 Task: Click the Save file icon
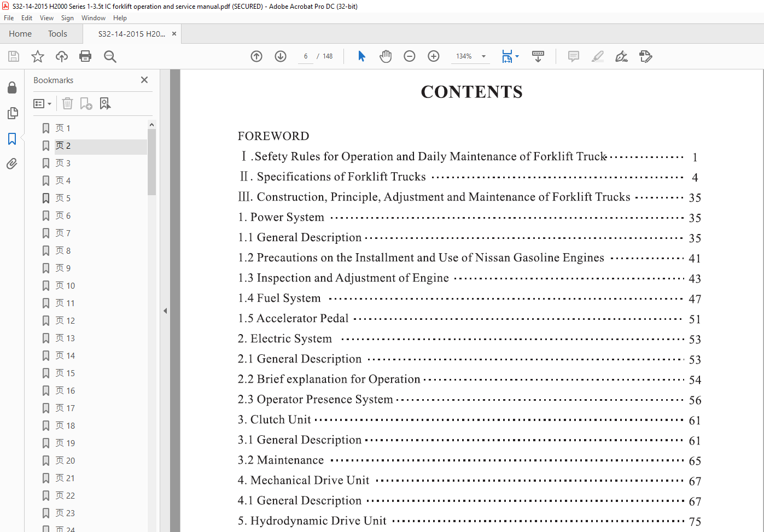14,56
